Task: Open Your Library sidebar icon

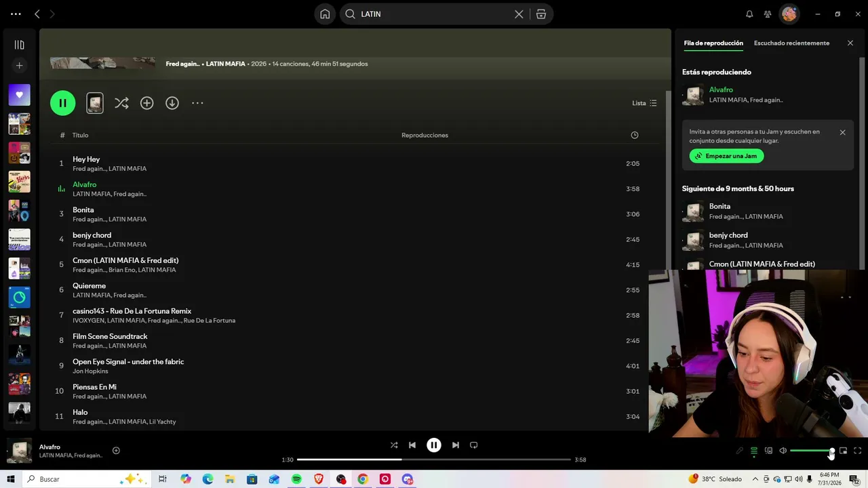Action: tap(19, 45)
